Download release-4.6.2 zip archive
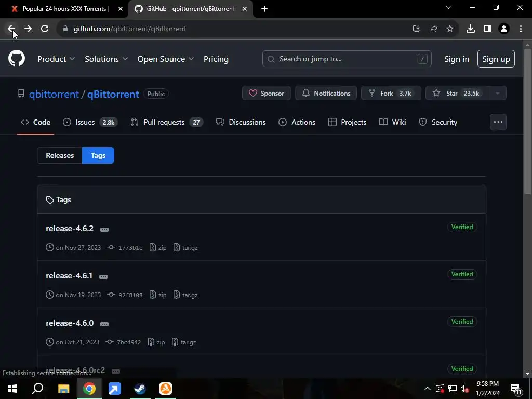Screen dimensions: 532x399 [158, 248]
